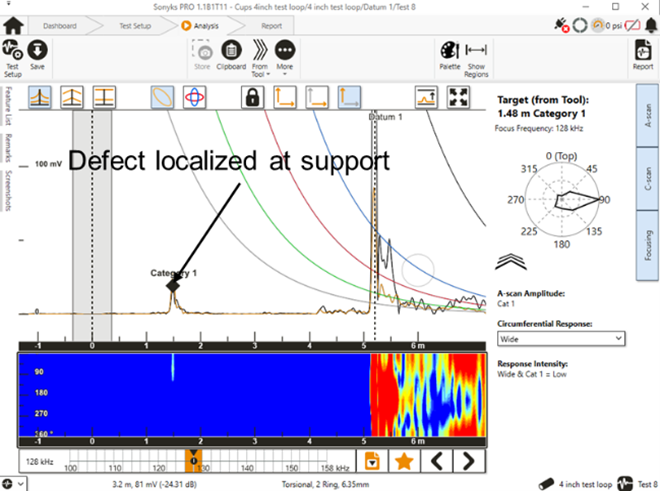Click the Show Regions icon
This screenshot has width=660, height=491.
[x=477, y=54]
